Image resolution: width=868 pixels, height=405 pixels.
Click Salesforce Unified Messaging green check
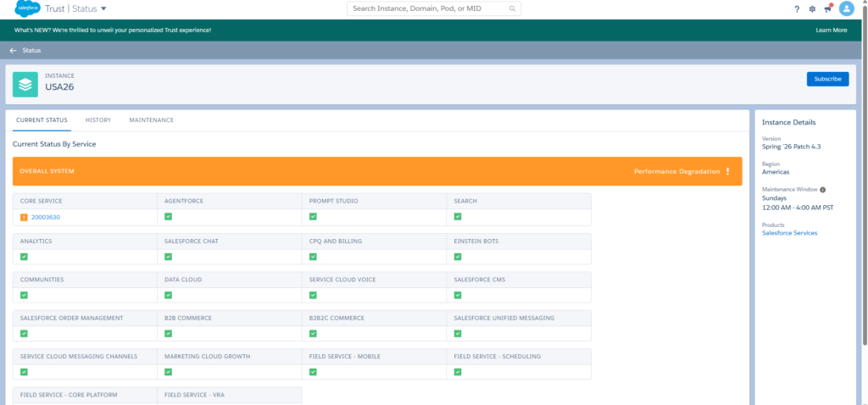click(x=458, y=334)
